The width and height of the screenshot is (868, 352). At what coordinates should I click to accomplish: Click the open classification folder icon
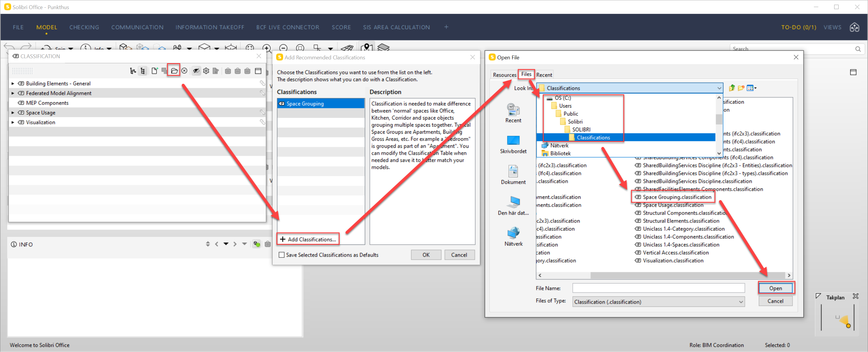174,71
